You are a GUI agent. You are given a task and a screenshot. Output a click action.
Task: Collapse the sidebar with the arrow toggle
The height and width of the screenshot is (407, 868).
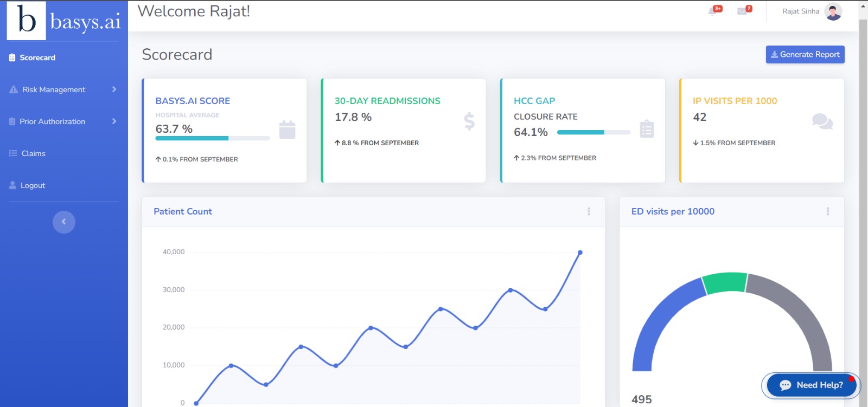coord(64,222)
